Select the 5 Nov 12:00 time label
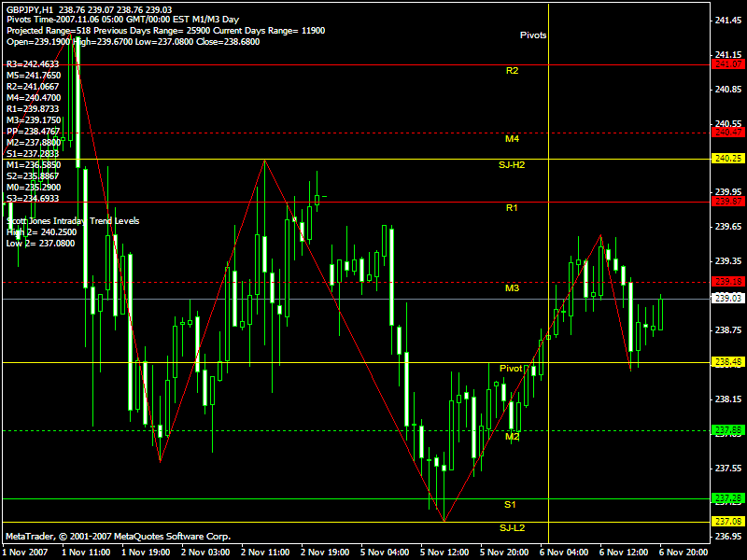Viewport: 747px width, 560px height. pyautogui.click(x=444, y=552)
